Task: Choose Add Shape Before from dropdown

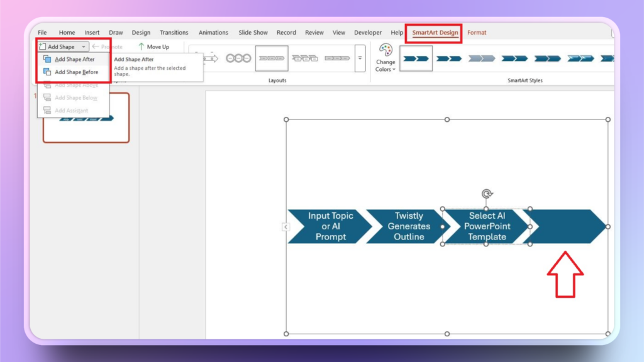Action: tap(76, 72)
